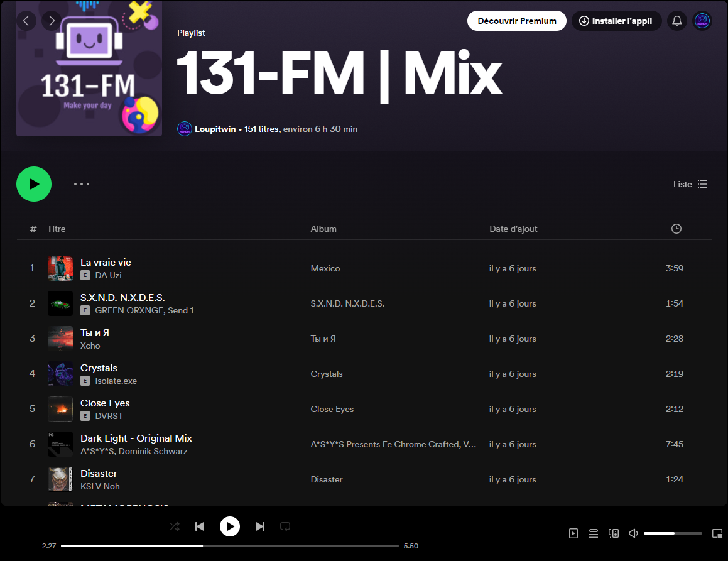Open the mini player
Screen dimensions: 728x561
(x=717, y=533)
